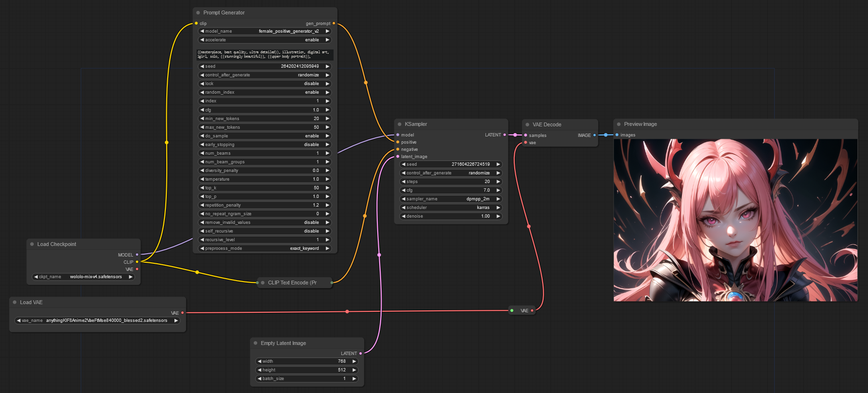Toggle the self_recursive setting

[265, 231]
